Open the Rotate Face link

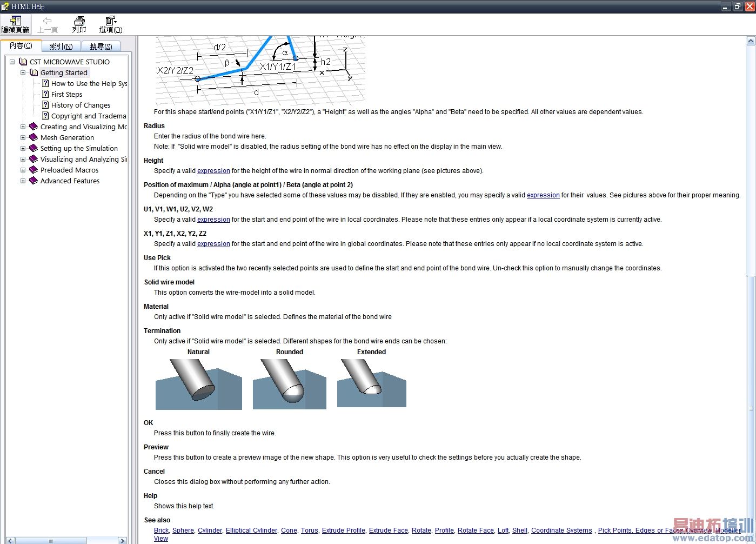point(476,530)
